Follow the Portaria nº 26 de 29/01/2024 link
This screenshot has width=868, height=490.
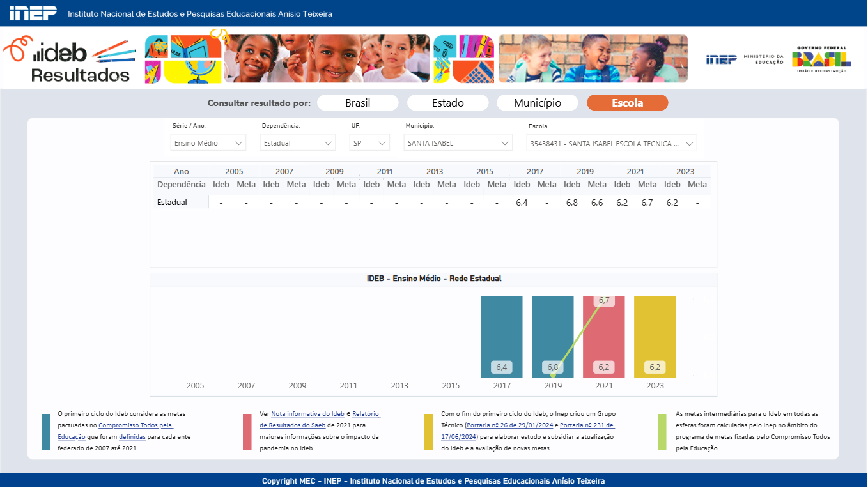(508, 425)
